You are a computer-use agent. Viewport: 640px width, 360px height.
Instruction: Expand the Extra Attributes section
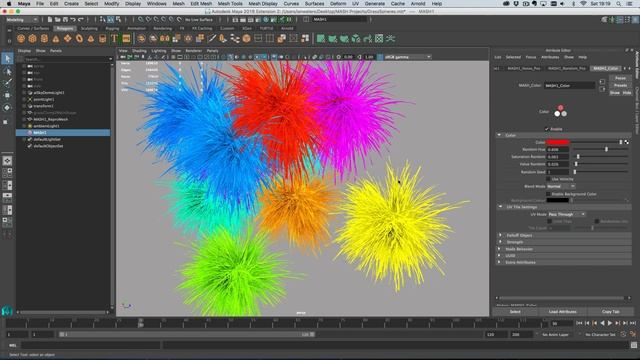coord(500,262)
